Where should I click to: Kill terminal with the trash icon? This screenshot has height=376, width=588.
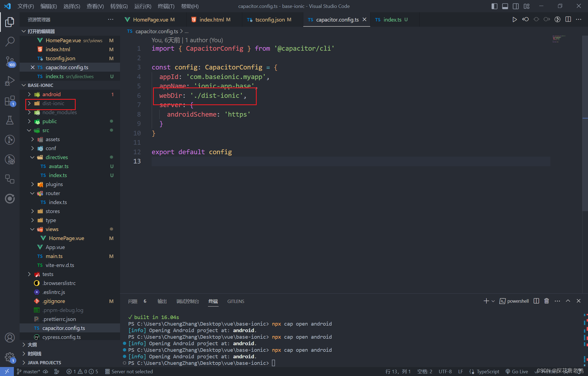(x=546, y=301)
